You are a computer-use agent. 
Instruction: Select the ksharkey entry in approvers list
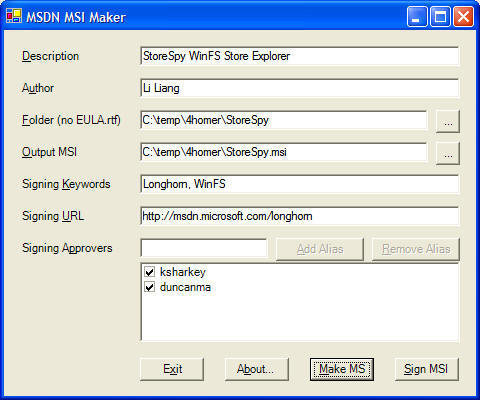coord(183,272)
